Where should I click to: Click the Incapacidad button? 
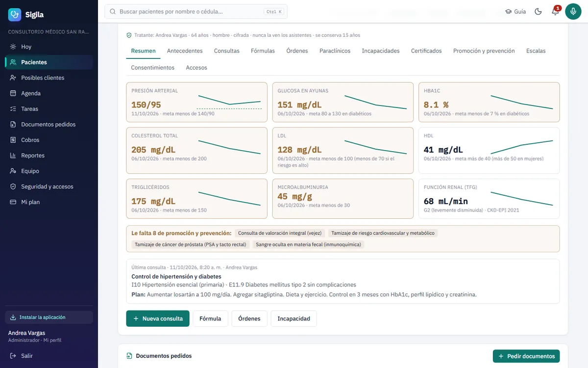(x=294, y=318)
